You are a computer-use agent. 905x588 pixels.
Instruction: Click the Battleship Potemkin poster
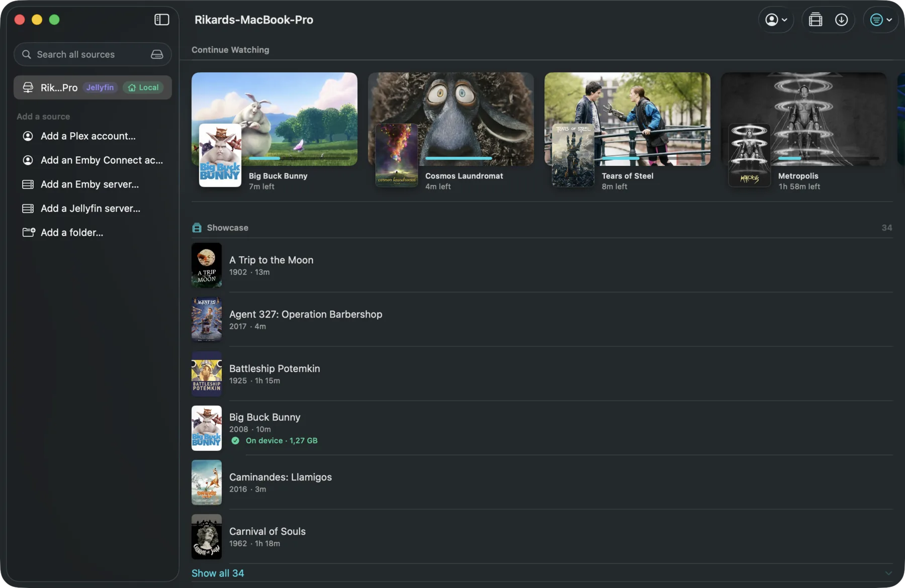coord(207,374)
